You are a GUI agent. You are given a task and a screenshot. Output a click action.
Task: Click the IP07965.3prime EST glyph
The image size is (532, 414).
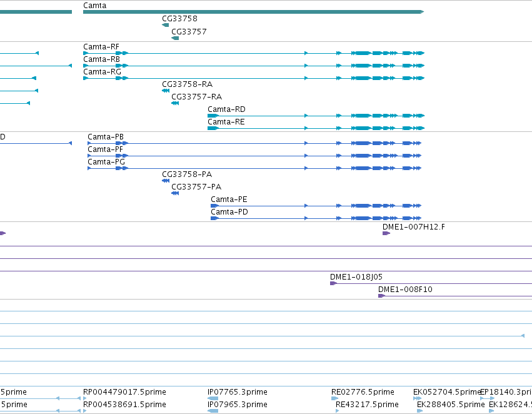[213, 411]
